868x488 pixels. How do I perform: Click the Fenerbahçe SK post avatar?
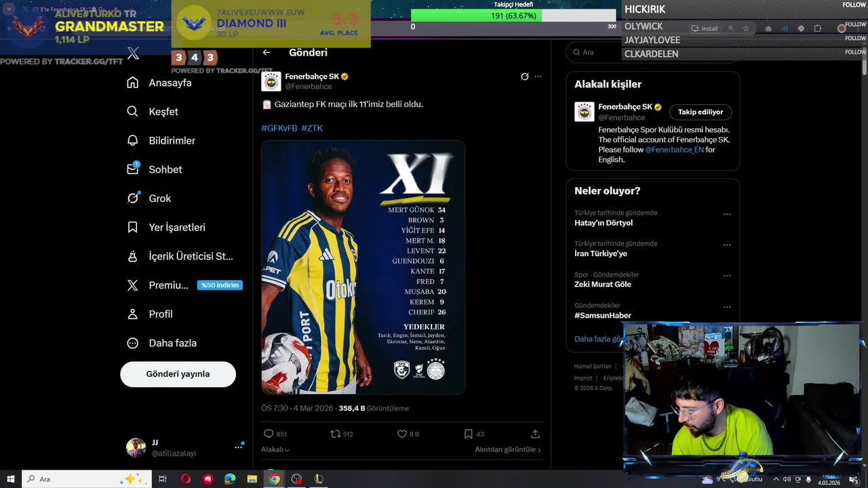271,81
